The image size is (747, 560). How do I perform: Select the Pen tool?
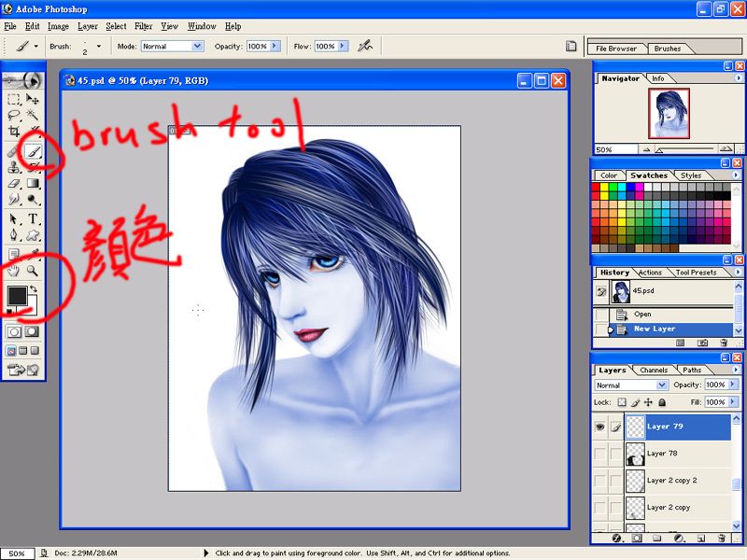[x=14, y=235]
